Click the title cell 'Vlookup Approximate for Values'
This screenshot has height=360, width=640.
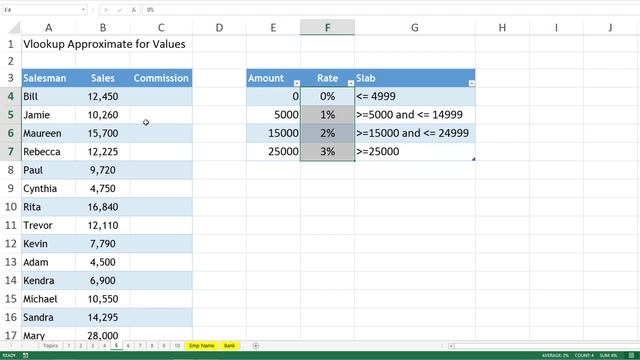tap(104, 44)
